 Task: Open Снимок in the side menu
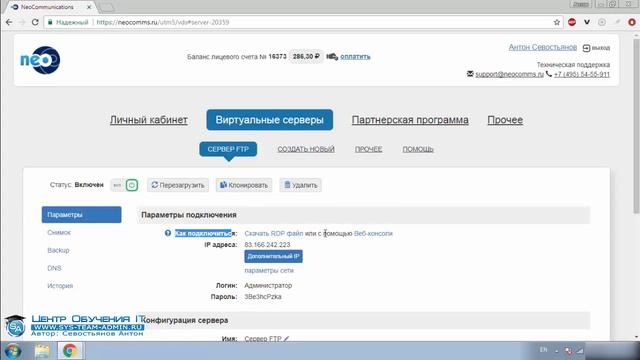(59, 233)
